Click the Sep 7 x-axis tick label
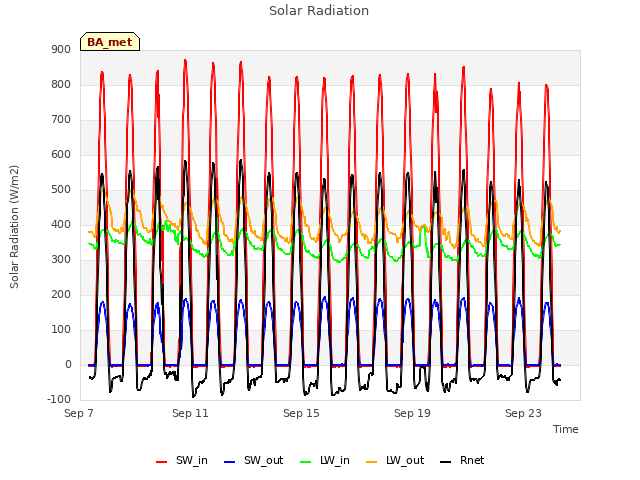640x480 pixels. click(x=79, y=413)
